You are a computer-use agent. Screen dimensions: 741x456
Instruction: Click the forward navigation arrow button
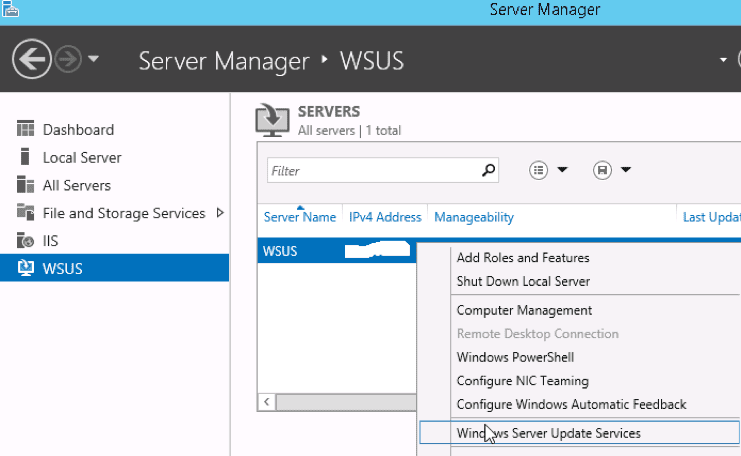(68, 60)
